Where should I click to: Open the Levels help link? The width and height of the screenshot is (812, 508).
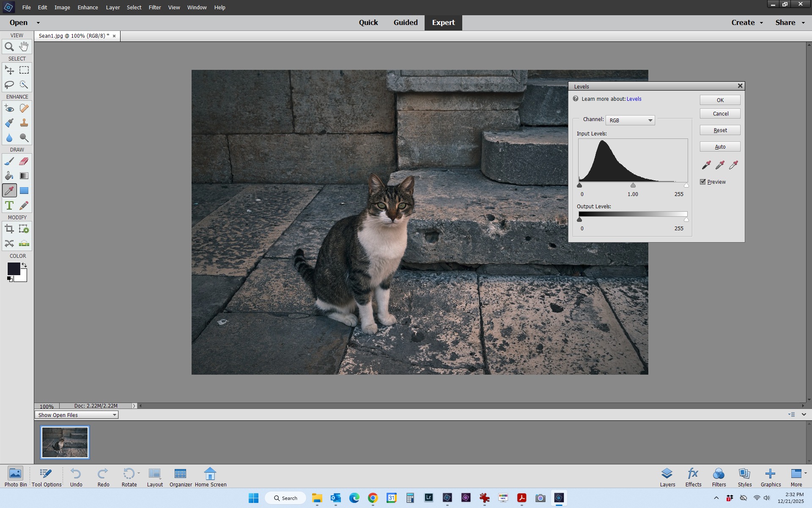click(634, 99)
